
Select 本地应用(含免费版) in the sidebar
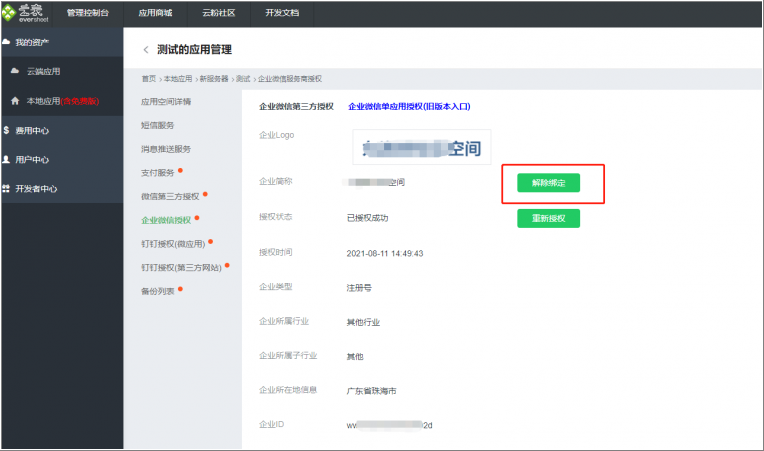click(62, 101)
